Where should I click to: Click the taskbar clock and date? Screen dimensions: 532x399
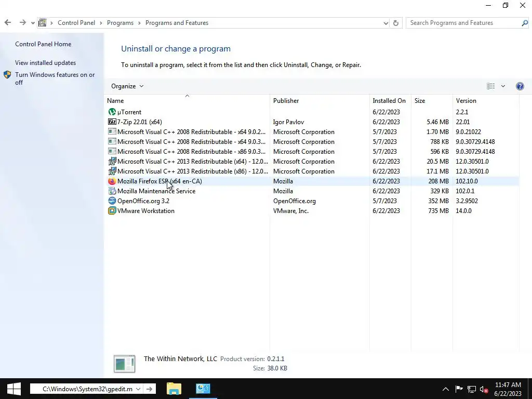(x=508, y=389)
